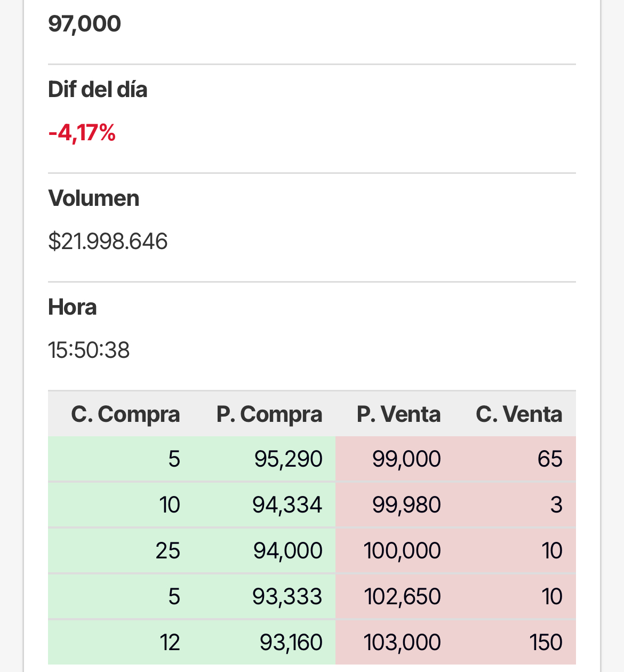Click the 15:50:38 time value
Screen dimensions: 624x672
tap(89, 350)
